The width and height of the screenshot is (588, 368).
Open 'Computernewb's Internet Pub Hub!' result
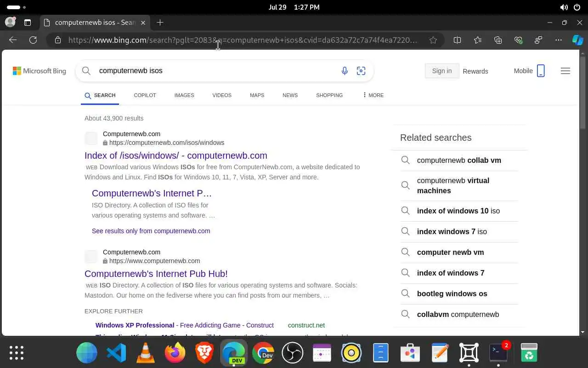pos(156,274)
